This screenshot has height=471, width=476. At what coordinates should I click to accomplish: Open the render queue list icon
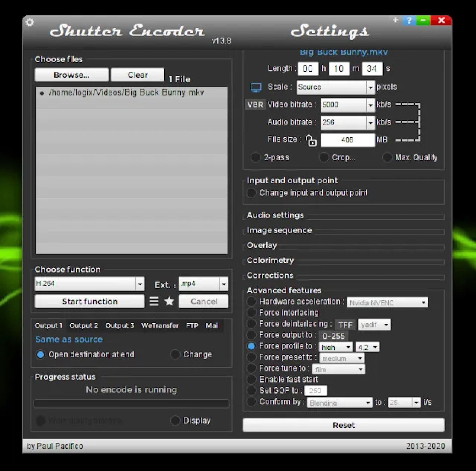click(154, 301)
